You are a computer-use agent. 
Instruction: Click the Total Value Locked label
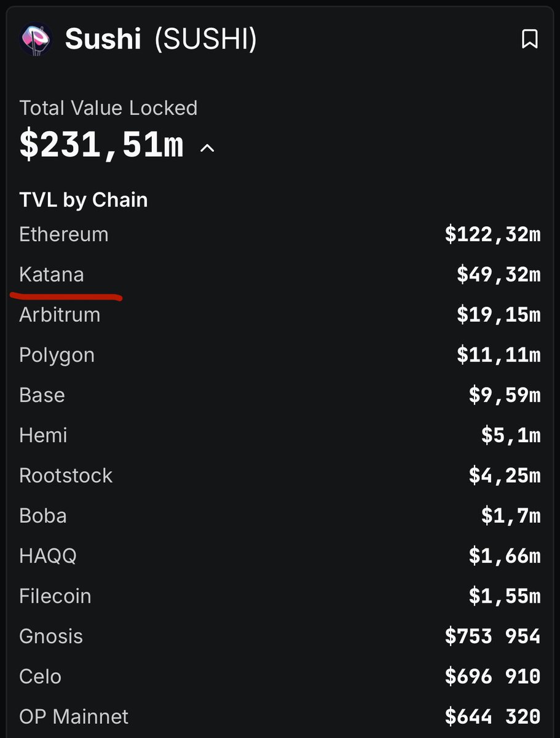tap(108, 108)
